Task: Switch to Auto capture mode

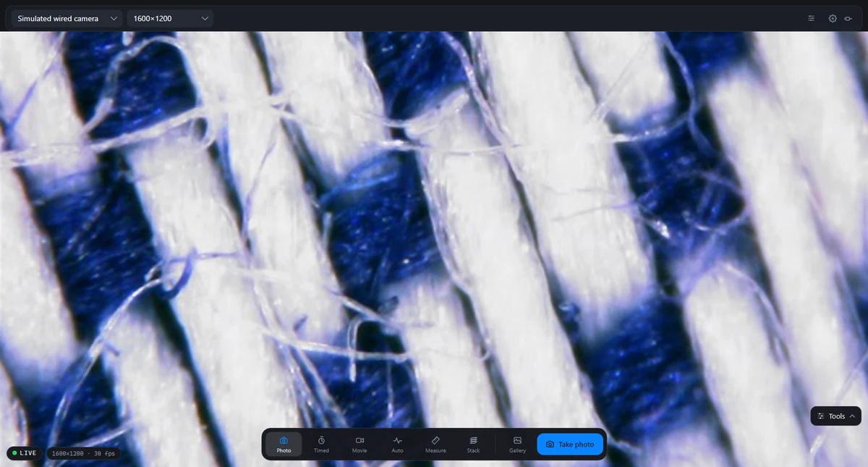Action: coord(397,444)
